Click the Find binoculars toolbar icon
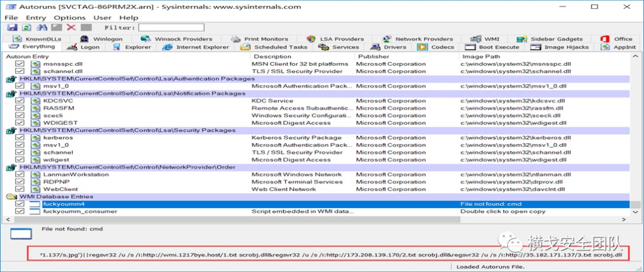This screenshot has height=272, width=644. point(42,27)
